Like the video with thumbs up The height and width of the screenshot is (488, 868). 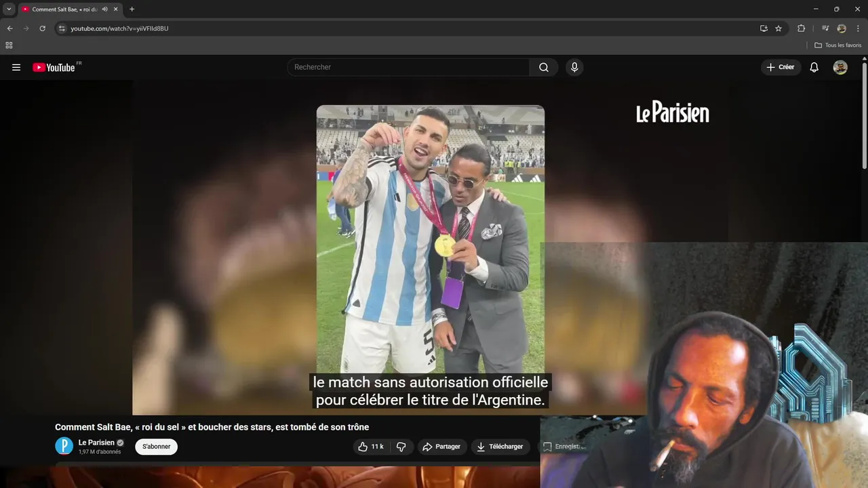click(371, 447)
